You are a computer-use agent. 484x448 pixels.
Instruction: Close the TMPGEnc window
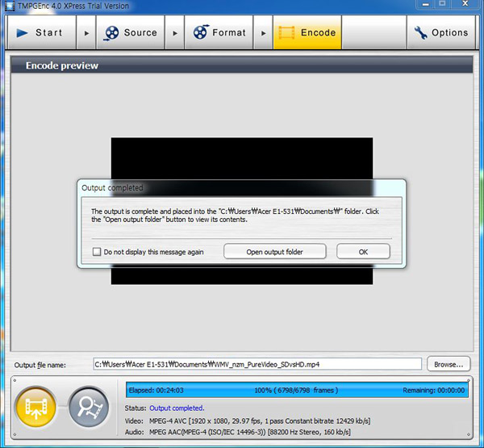465,4
